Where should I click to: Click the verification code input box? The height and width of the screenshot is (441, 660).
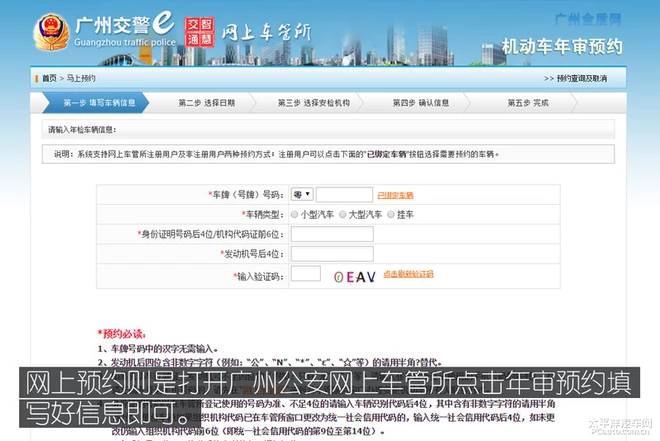pyautogui.click(x=307, y=273)
